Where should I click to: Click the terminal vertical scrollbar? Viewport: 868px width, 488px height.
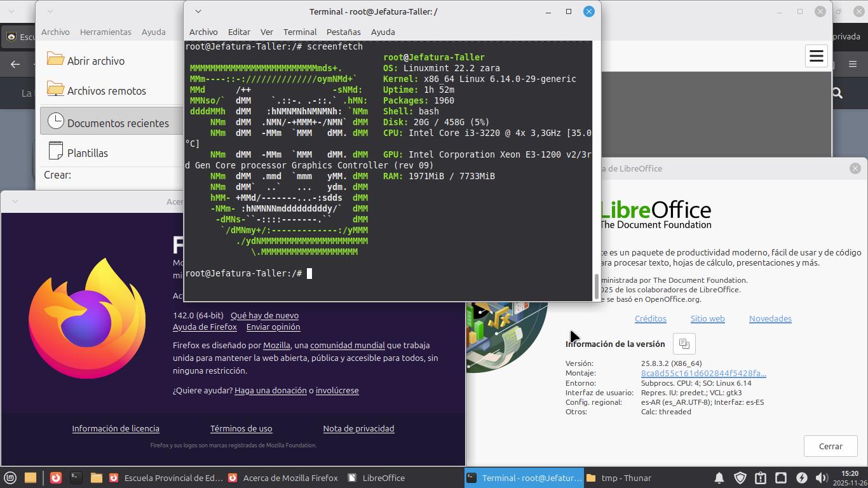(596, 286)
